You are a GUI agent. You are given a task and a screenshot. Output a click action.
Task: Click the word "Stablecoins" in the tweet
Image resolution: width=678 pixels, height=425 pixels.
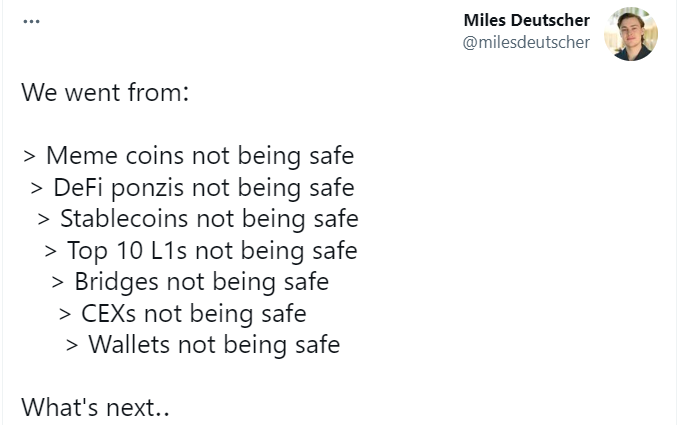click(124, 218)
